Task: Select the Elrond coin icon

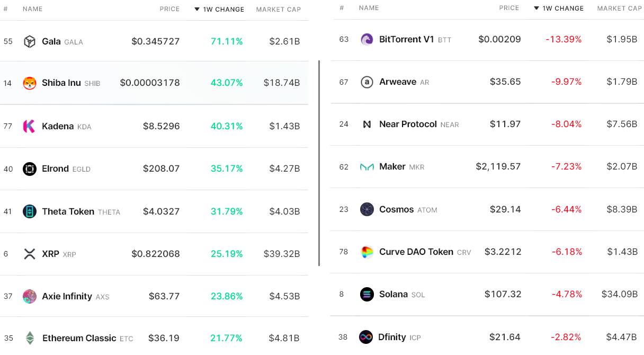Action: (30, 168)
